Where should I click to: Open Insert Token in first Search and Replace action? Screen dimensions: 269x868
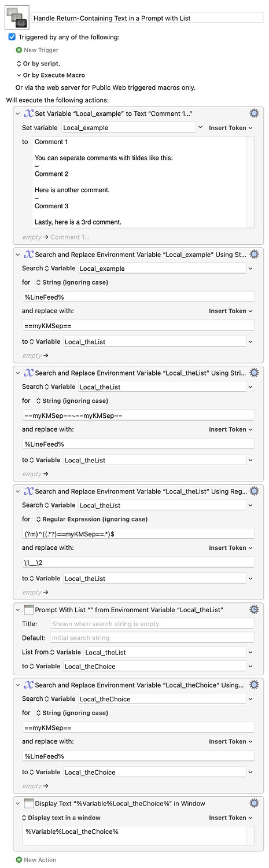tap(230, 311)
